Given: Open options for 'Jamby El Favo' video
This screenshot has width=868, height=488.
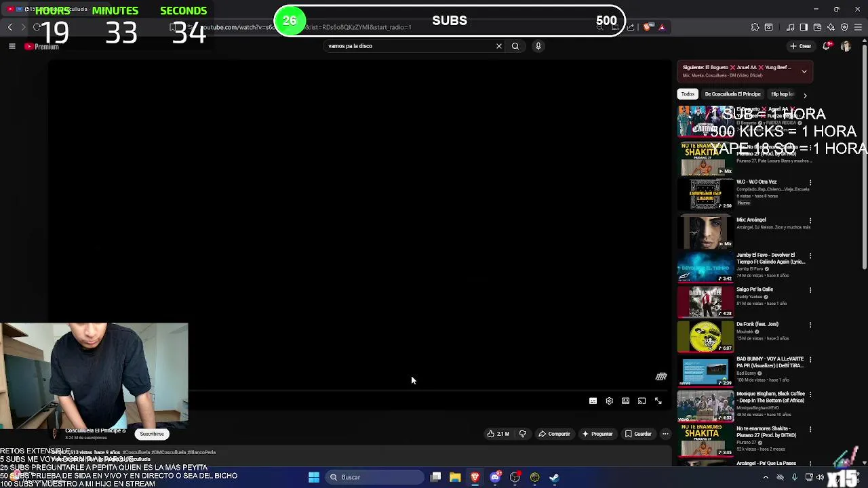Looking at the screenshot, I should tap(810, 256).
